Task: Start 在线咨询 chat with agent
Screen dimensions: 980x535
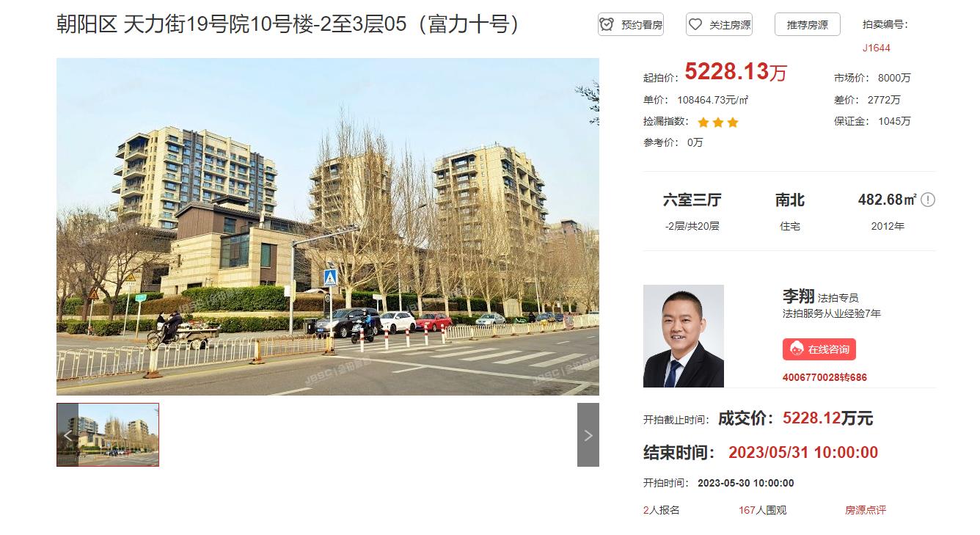Action: point(819,349)
